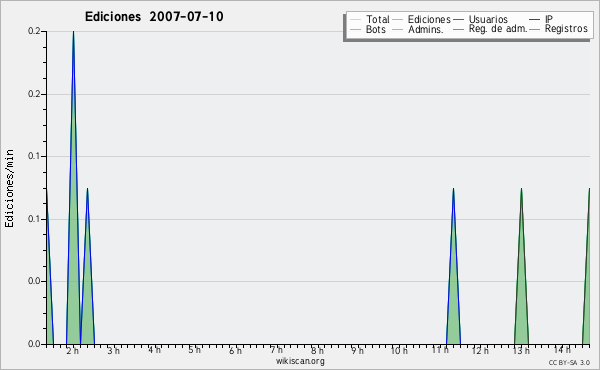Select the Registros legend label
The image size is (600, 370).
click(566, 29)
